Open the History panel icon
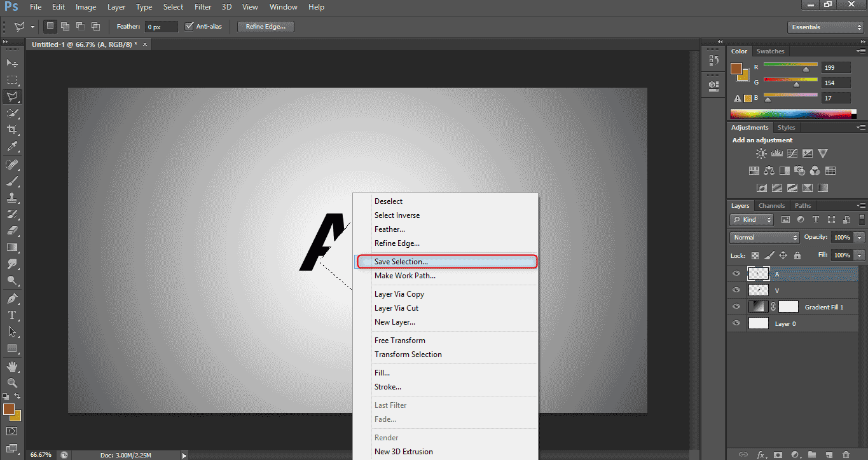The image size is (868, 460). 713,61
